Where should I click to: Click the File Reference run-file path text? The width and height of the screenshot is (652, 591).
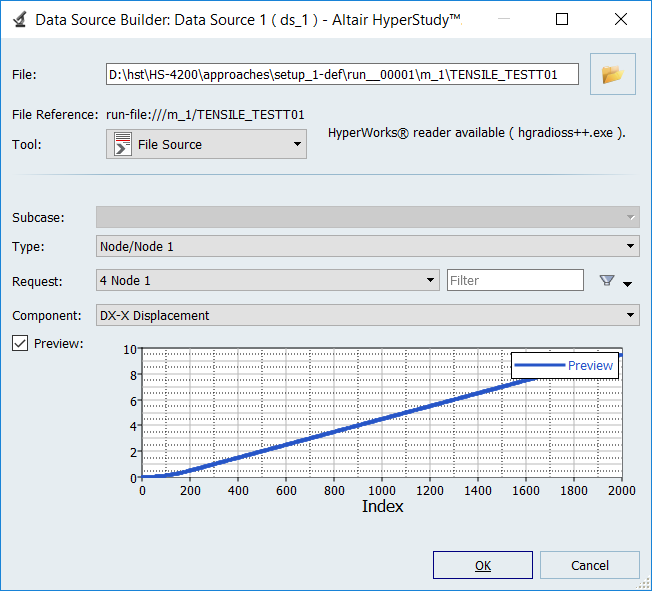tap(205, 114)
